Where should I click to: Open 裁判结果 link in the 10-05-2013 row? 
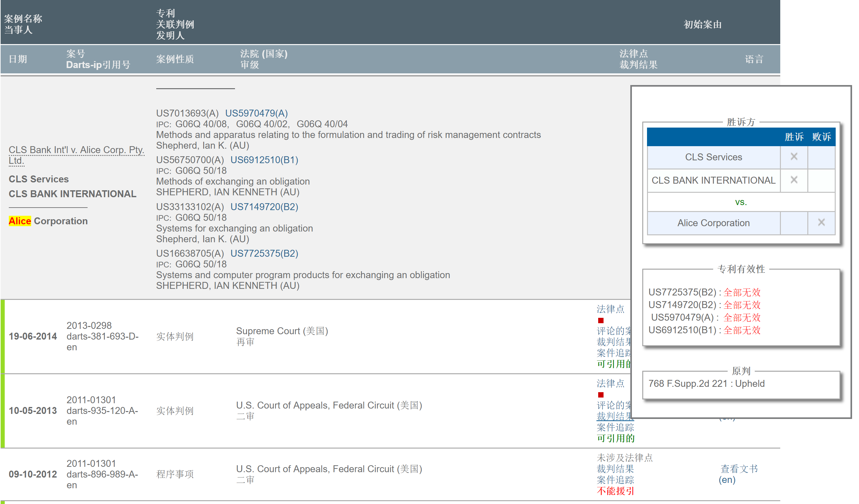(x=614, y=416)
